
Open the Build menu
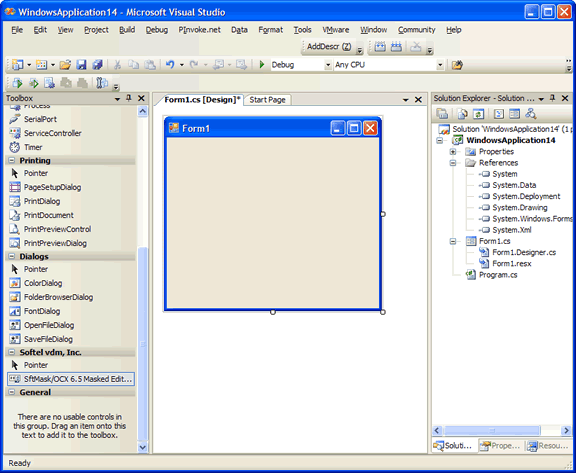pos(127,30)
